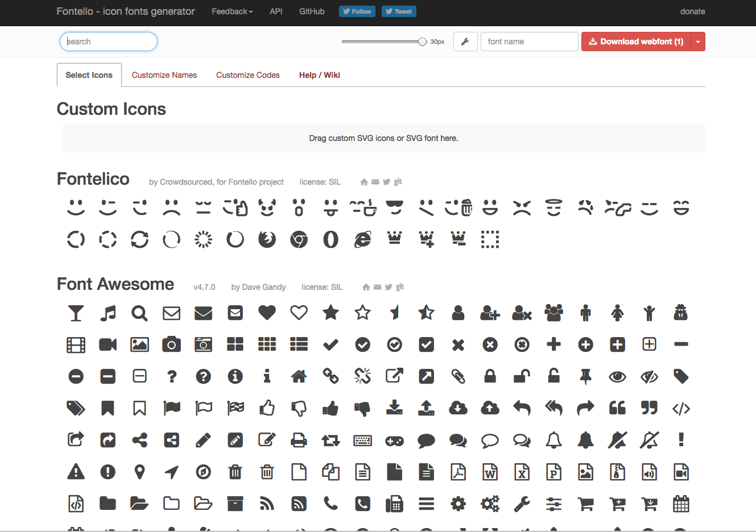Focus the font name input field
The image size is (756, 532).
point(530,41)
